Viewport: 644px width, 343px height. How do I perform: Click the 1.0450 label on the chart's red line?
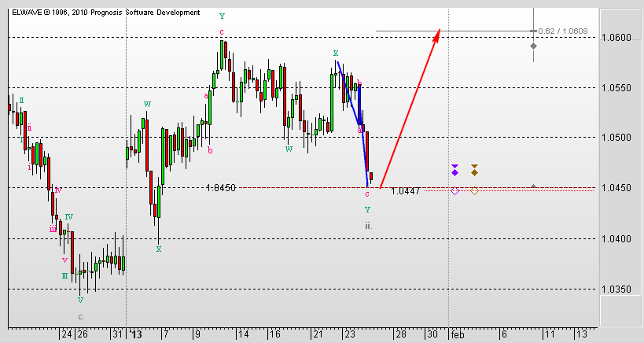click(221, 188)
